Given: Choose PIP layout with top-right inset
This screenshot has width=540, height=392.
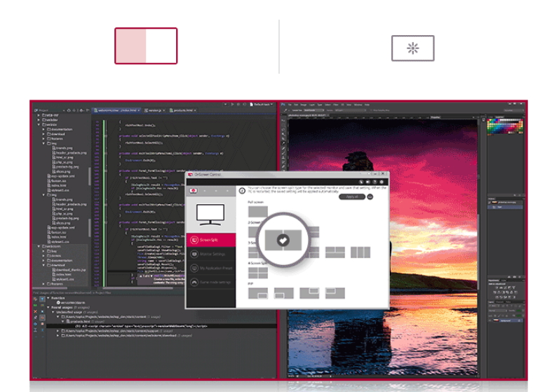Looking at the screenshot, I should [x=309, y=293].
